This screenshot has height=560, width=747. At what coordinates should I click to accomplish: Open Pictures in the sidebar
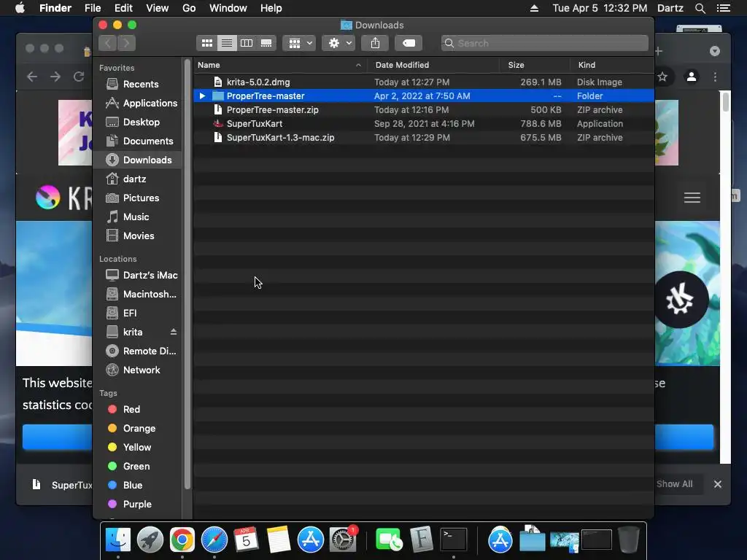coord(137,198)
